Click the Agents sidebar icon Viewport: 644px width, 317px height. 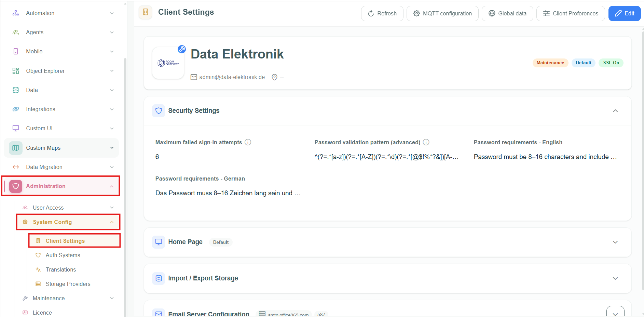click(16, 32)
